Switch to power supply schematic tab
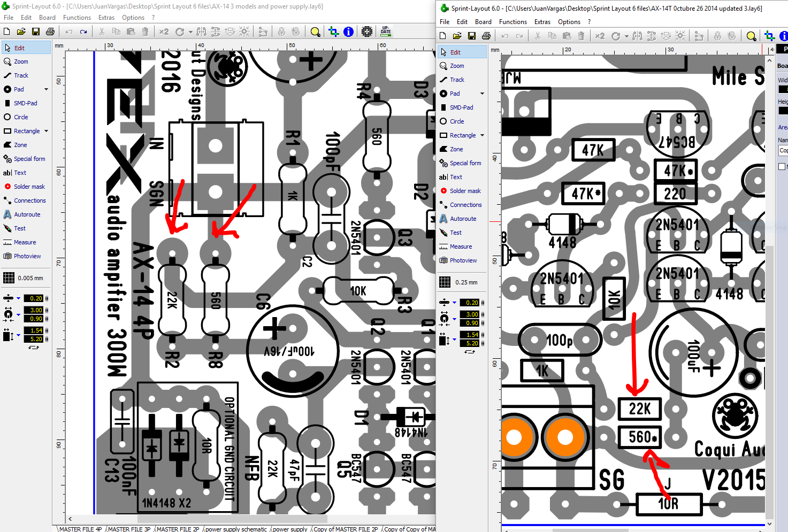This screenshot has height=532, width=788. [x=236, y=529]
